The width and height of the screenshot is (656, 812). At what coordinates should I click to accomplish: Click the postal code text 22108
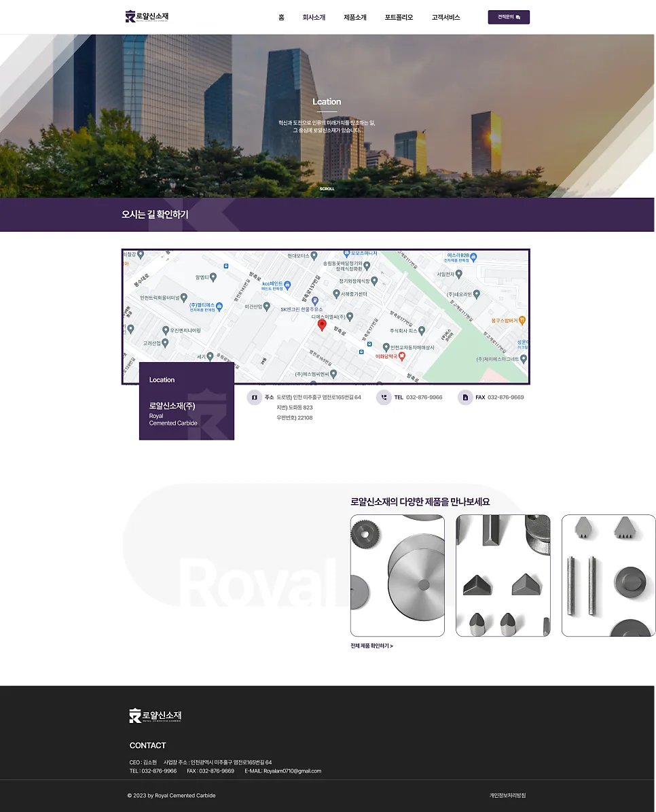pos(305,418)
